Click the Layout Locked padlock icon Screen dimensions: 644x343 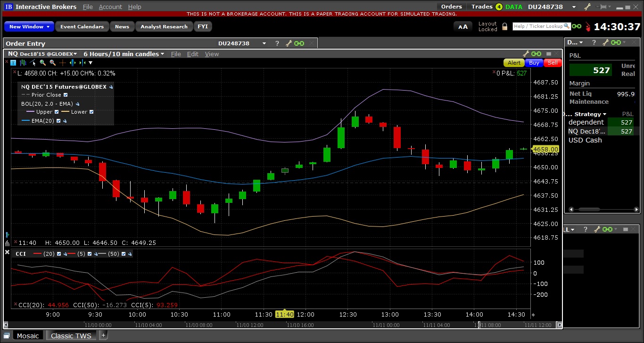click(x=504, y=26)
